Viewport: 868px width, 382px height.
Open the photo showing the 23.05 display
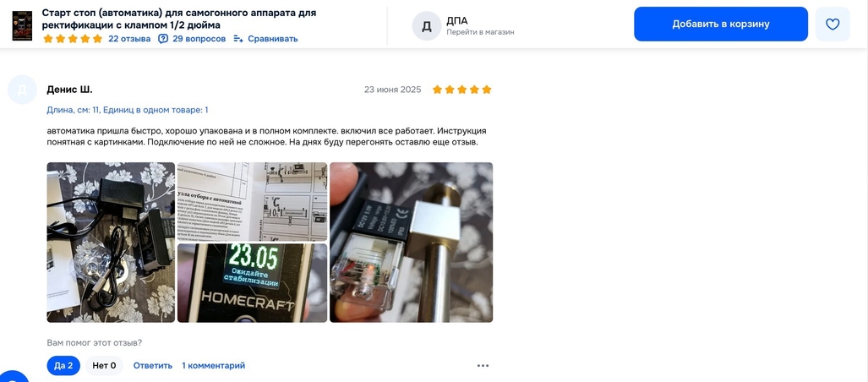pos(253,283)
